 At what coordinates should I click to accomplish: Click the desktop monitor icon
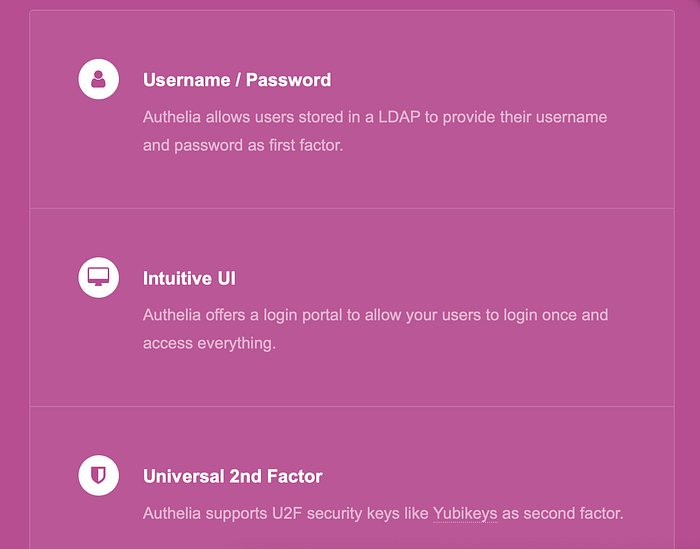click(x=99, y=277)
